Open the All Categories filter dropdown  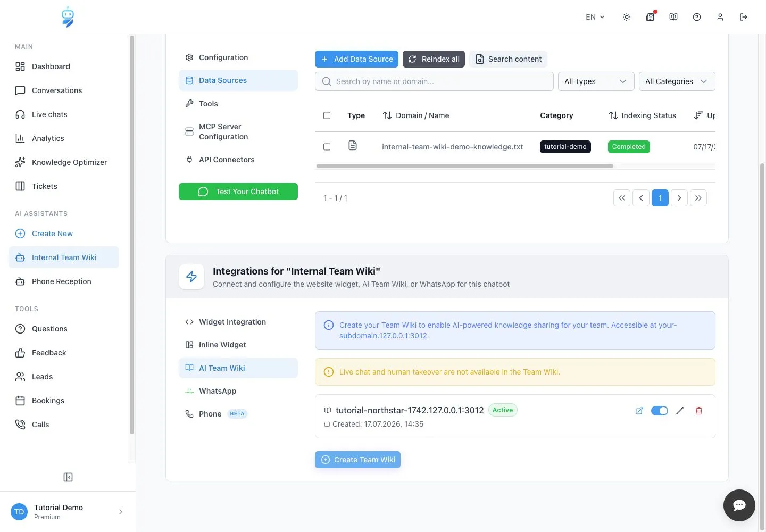pos(677,81)
